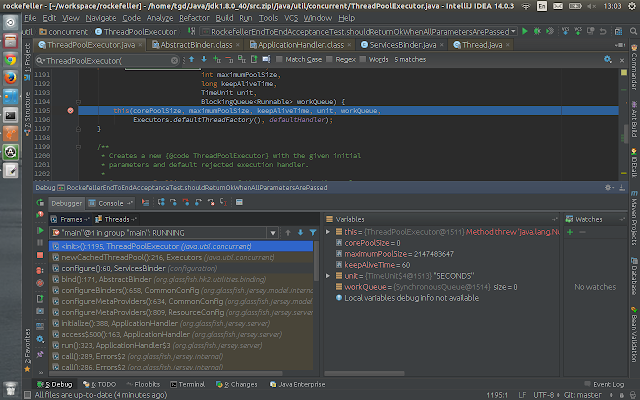Open Refactor menu
This screenshot has height=400, width=640.
(x=194, y=18)
